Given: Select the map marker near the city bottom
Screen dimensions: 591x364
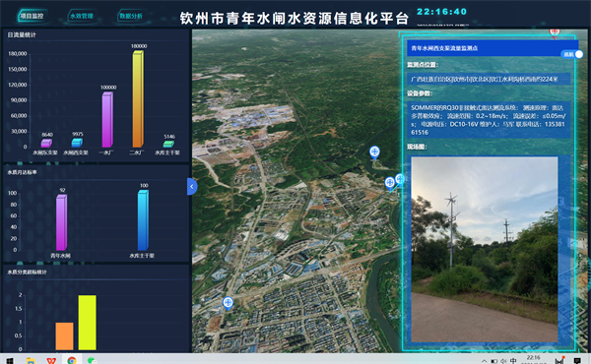Looking at the screenshot, I should tap(228, 303).
